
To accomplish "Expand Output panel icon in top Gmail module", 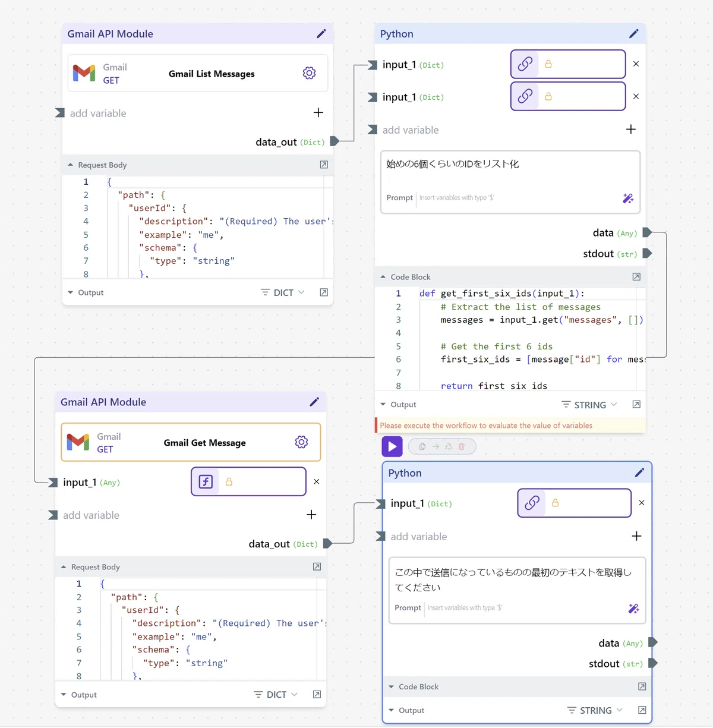I will point(324,292).
